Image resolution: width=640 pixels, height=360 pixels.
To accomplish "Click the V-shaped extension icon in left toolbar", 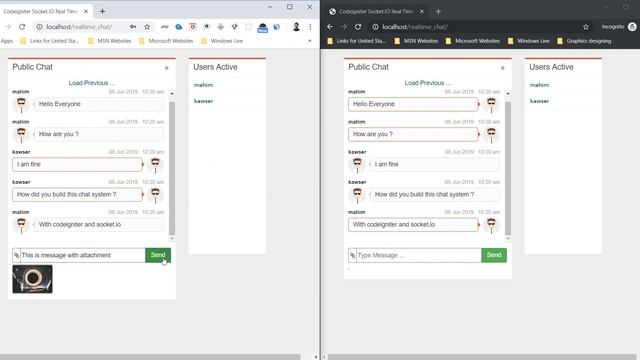I will 234,27.
